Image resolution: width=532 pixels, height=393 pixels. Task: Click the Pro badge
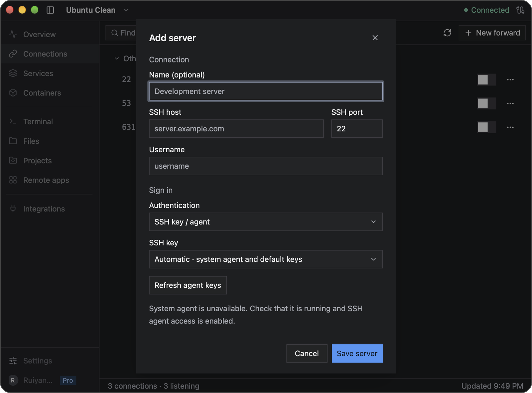[68, 380]
